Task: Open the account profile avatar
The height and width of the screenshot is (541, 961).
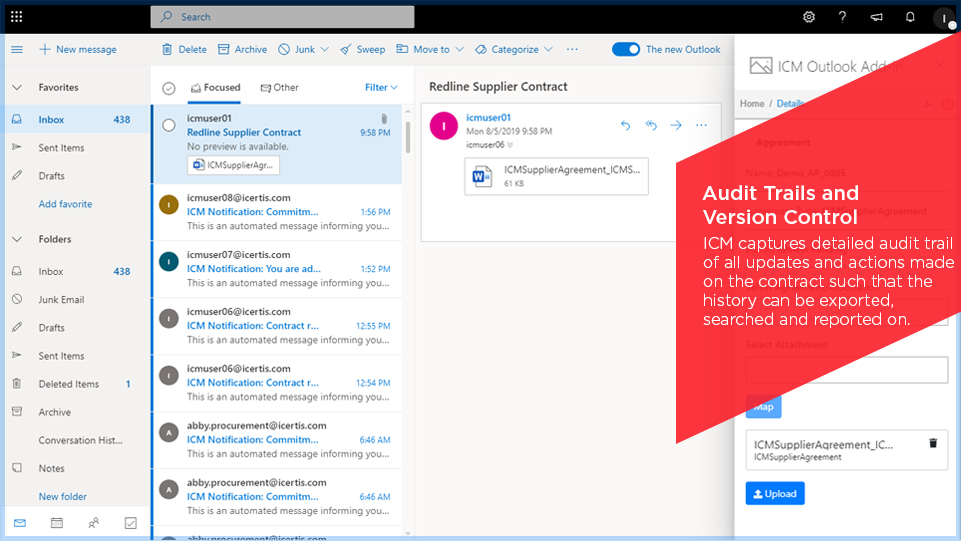Action: [x=944, y=18]
